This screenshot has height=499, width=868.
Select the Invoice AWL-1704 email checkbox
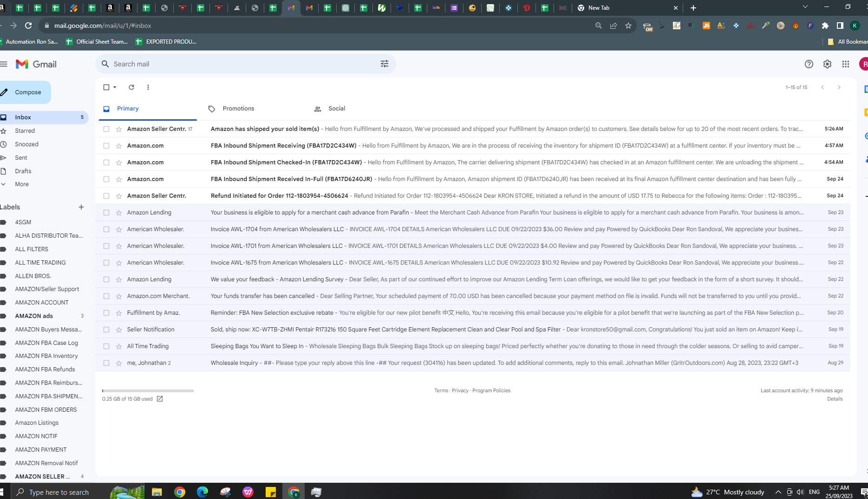pyautogui.click(x=106, y=229)
